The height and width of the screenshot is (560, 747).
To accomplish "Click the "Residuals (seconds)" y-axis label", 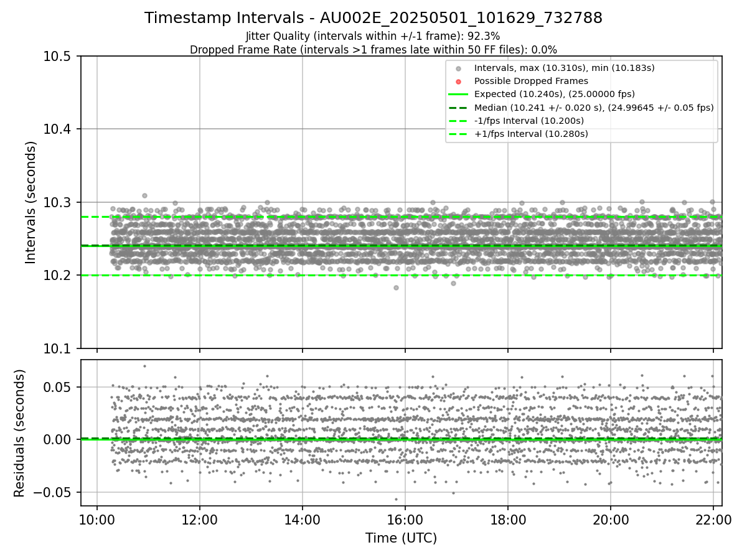I will (x=19, y=433).
